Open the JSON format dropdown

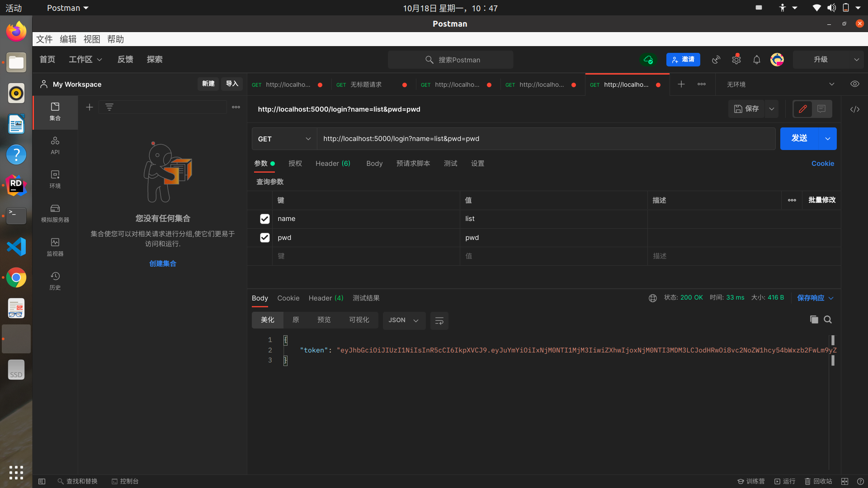coord(404,320)
